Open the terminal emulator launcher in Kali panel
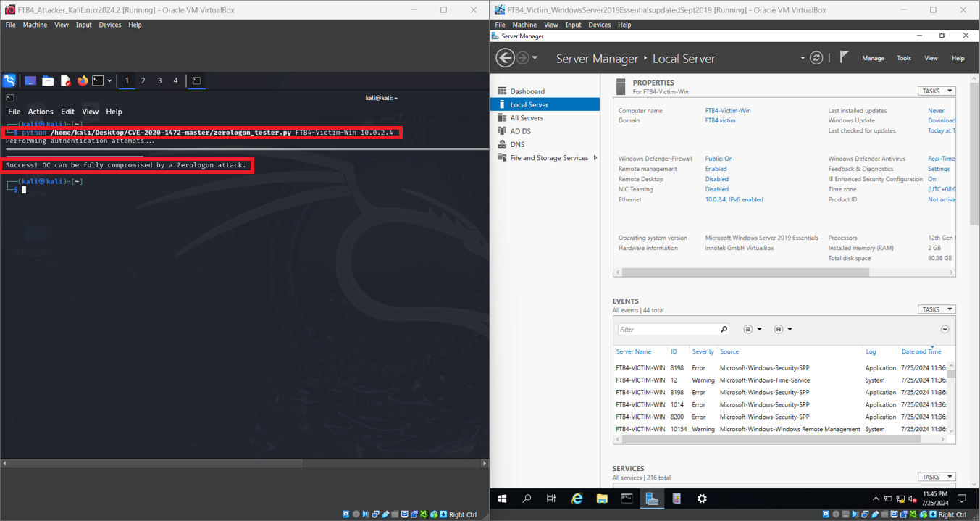Image resolution: width=980 pixels, height=521 pixels. 98,80
